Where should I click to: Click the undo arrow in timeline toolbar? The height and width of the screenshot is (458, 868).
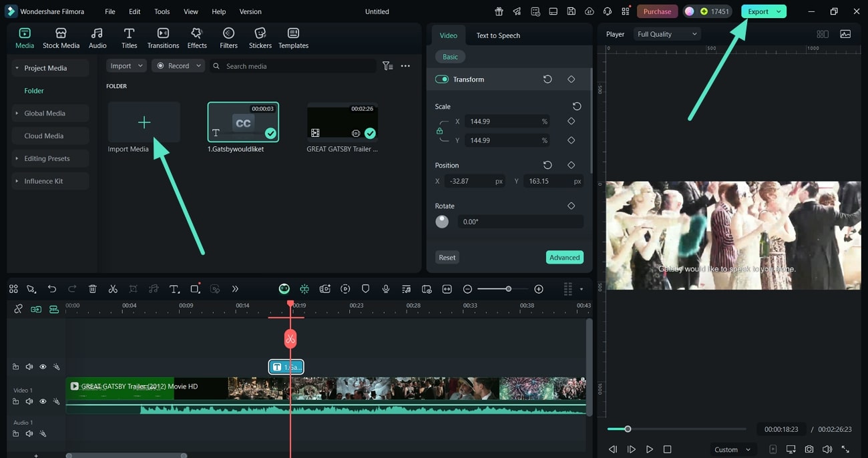[52, 289]
